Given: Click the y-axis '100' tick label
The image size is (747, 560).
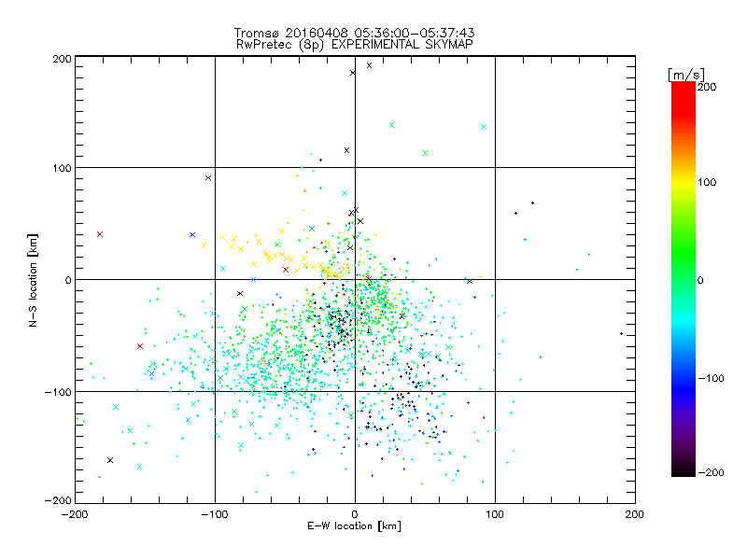Looking at the screenshot, I should tap(63, 168).
